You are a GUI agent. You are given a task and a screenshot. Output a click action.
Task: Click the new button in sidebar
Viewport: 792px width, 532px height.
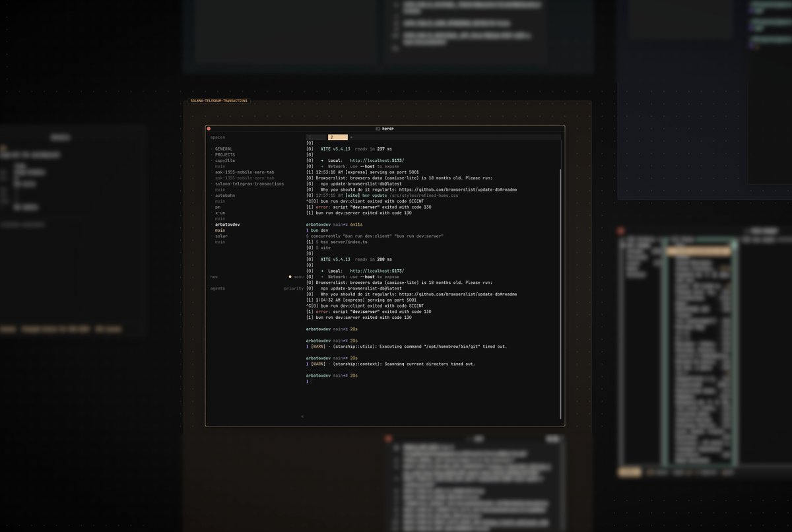coord(214,277)
